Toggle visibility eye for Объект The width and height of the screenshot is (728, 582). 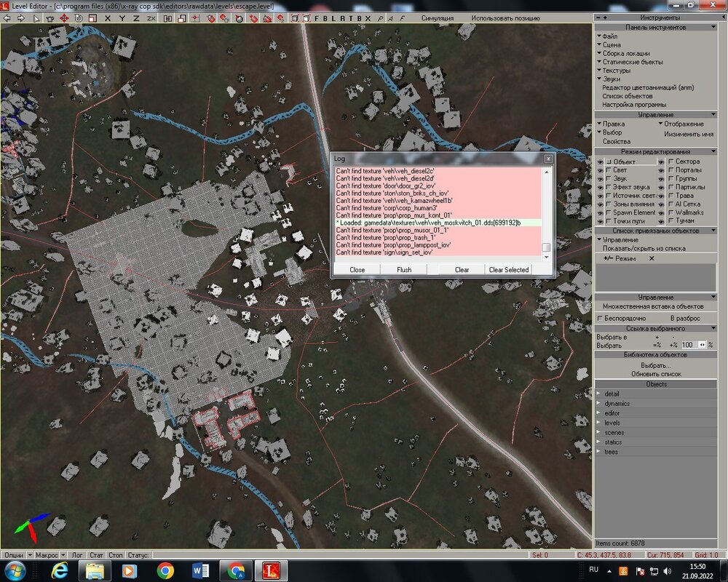point(601,162)
